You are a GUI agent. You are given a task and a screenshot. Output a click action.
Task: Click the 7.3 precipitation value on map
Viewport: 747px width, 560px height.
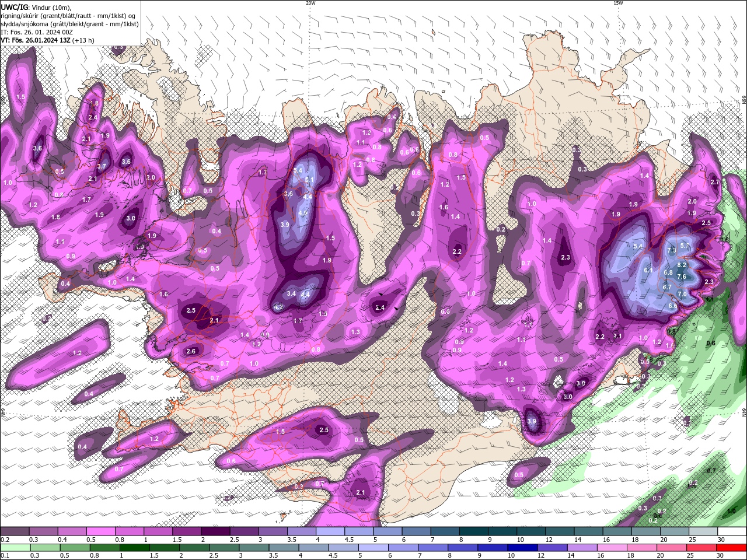pos(671,250)
